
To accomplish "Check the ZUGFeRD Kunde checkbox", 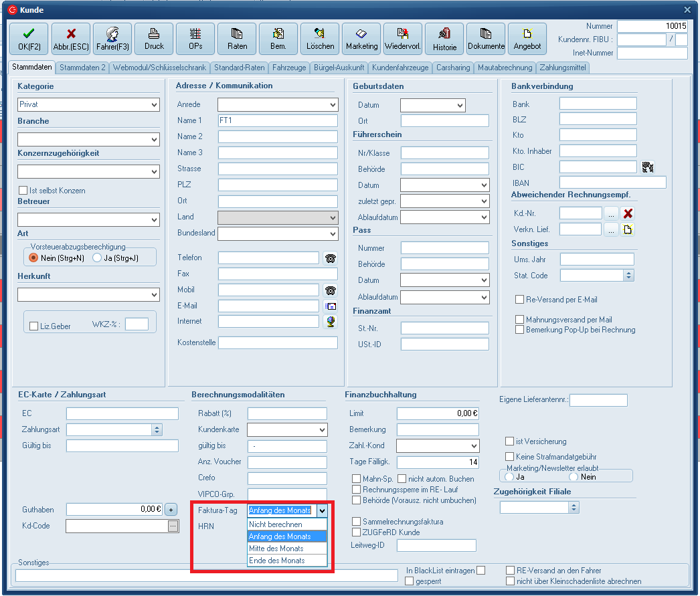I will [357, 532].
